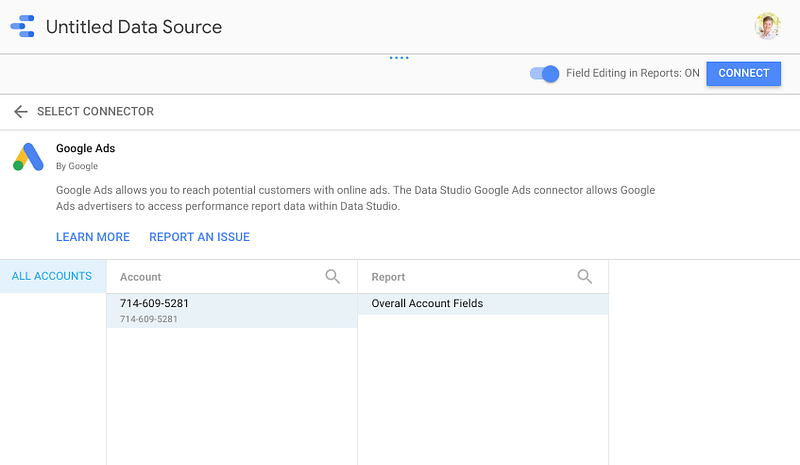Image resolution: width=800 pixels, height=465 pixels.
Task: Search reports using the Report magnifier icon
Action: (x=585, y=276)
